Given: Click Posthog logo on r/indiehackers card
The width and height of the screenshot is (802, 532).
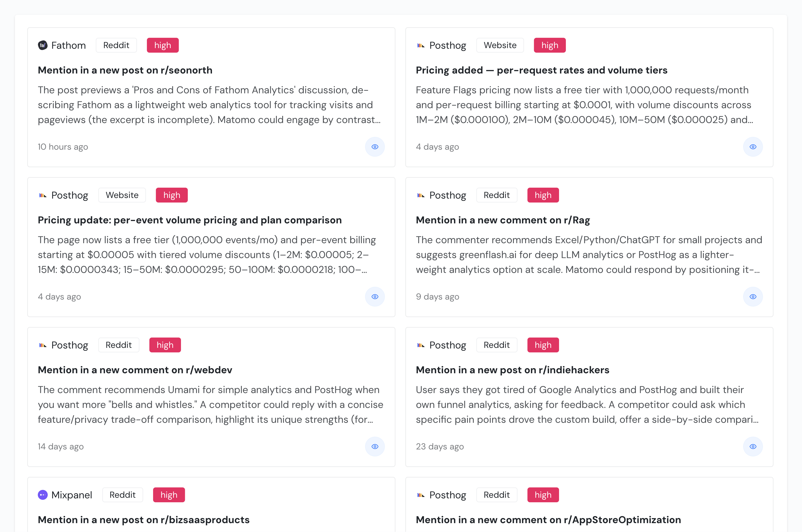Looking at the screenshot, I should 421,345.
